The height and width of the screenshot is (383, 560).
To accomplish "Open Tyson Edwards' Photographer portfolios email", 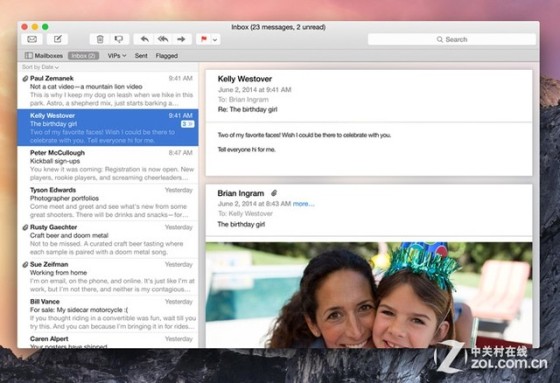I will coord(108,202).
